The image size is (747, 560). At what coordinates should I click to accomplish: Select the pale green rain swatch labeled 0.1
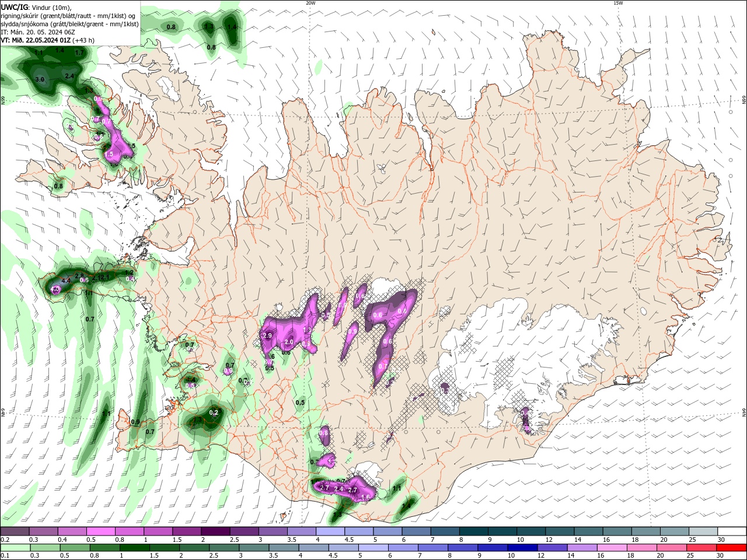point(15,548)
